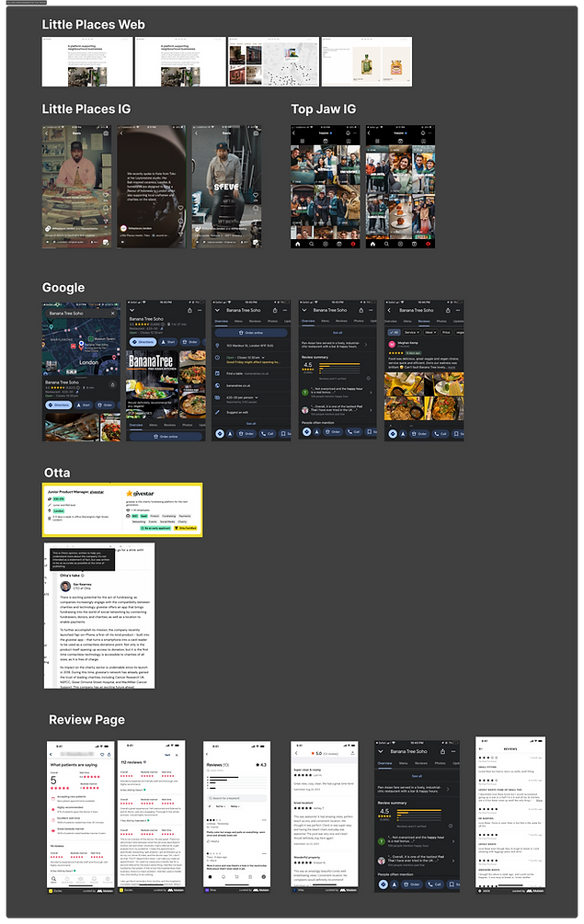Click the Top Jaw IG heading
Viewport: 584px width, 924px height.
(x=324, y=109)
